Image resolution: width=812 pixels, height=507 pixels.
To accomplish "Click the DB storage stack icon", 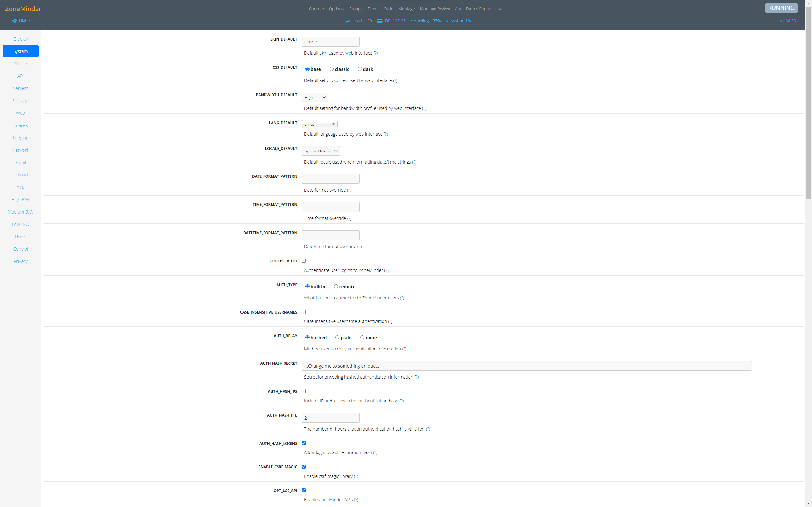I will click(379, 21).
